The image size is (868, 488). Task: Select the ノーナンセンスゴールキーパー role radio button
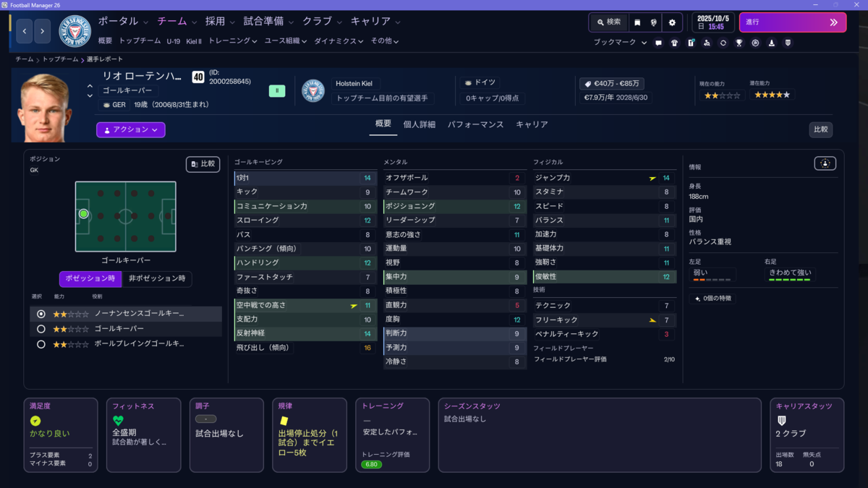click(41, 314)
